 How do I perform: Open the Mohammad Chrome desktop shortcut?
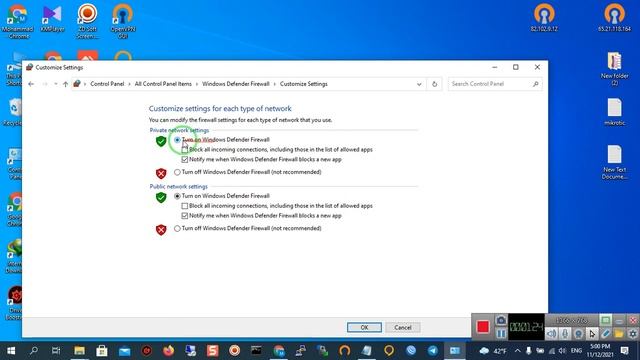click(x=18, y=21)
